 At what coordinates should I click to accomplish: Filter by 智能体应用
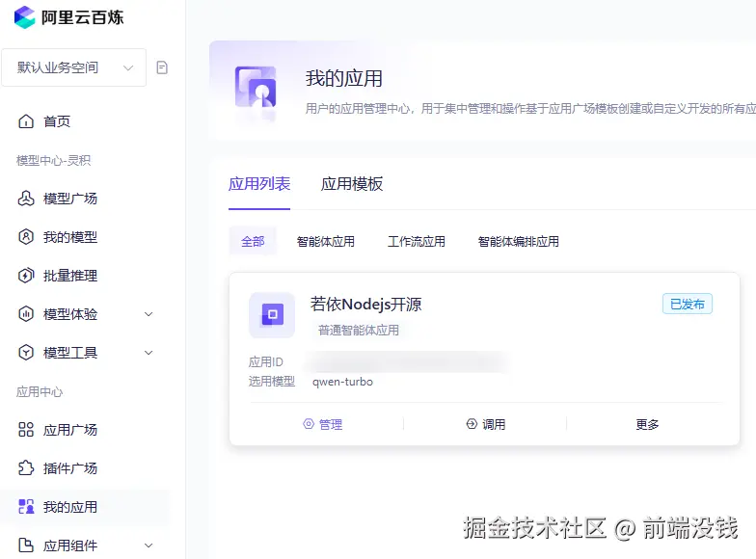pos(326,241)
